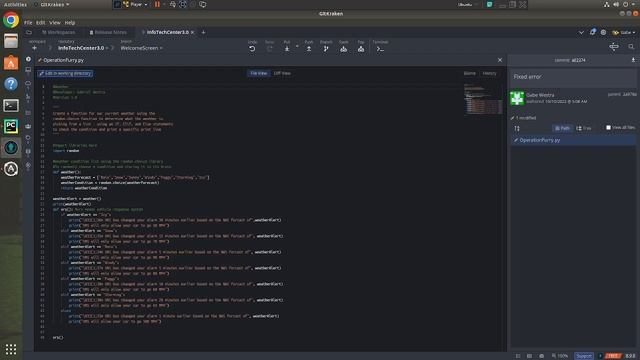Select Path file listing mode
The image size is (640, 360).
[x=562, y=128]
